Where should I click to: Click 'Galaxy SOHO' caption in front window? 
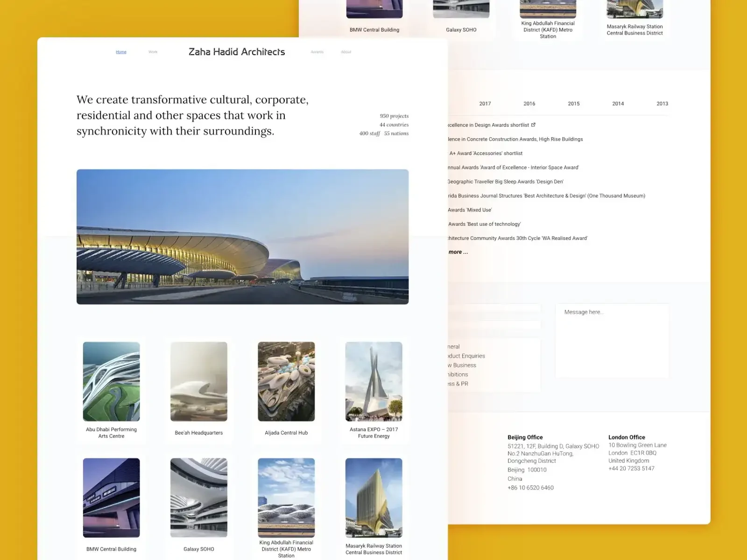pos(198,549)
